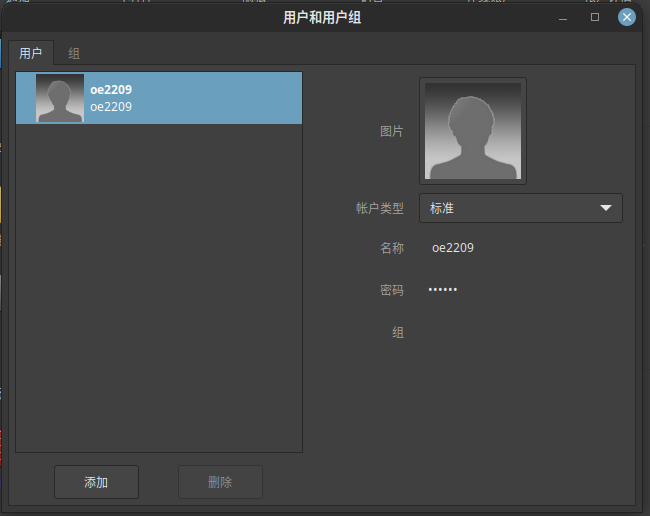
Task: Switch to the 用户 tab
Action: click(31, 53)
